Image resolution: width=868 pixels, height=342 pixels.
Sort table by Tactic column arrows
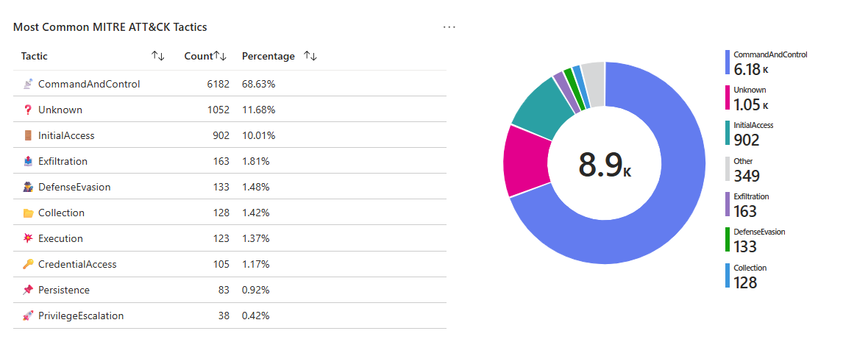pos(157,56)
